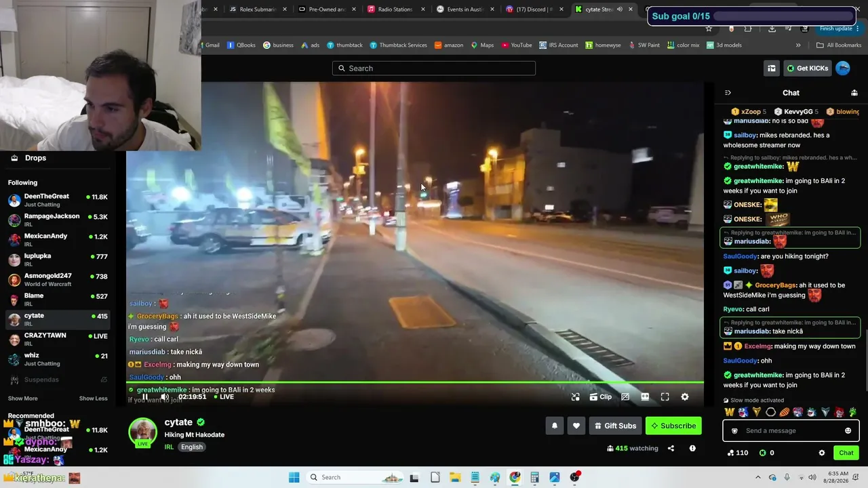Open chat settings gear icon
The image size is (868, 488).
tap(822, 453)
